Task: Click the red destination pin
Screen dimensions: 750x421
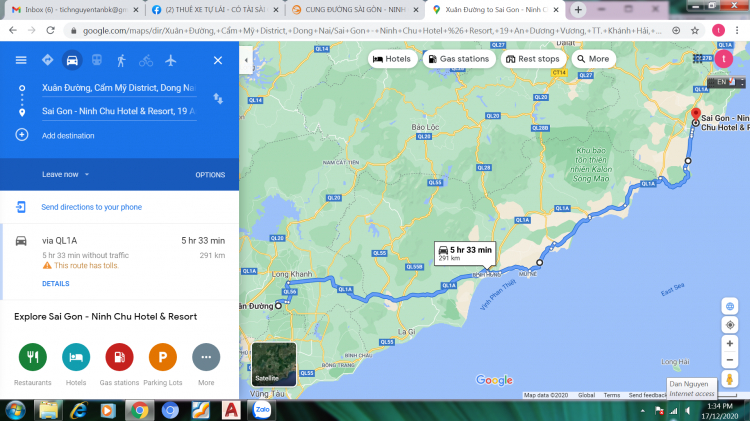Action: pyautogui.click(x=696, y=115)
